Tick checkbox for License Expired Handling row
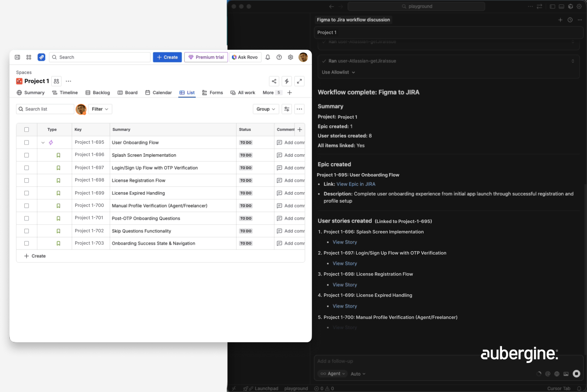Screen dimensions: 587x392 (x=27, y=193)
